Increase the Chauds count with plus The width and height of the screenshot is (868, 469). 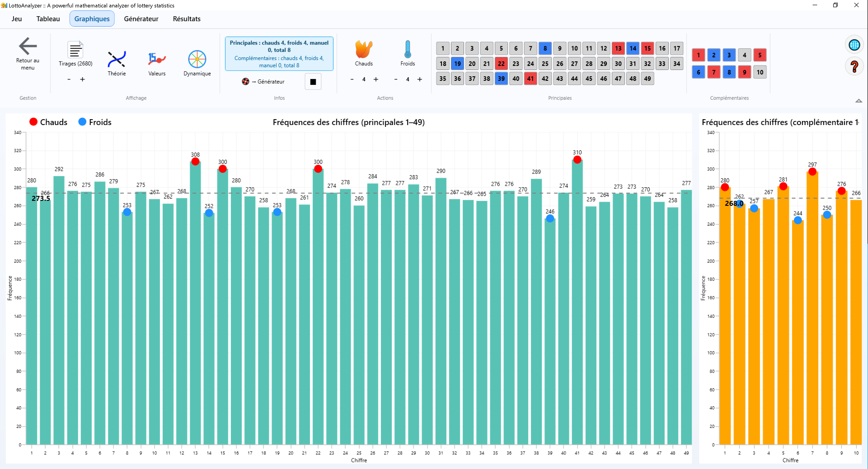376,79
